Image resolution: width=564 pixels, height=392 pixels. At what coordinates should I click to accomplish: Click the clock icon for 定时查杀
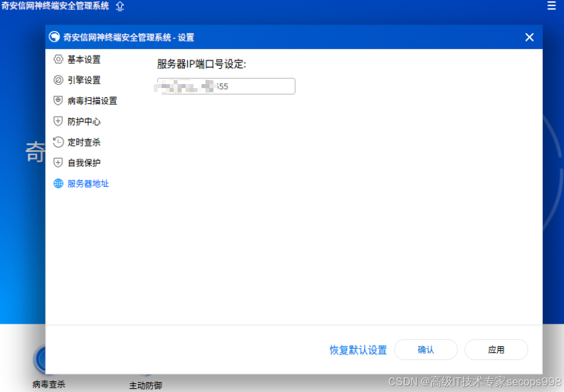(x=58, y=142)
